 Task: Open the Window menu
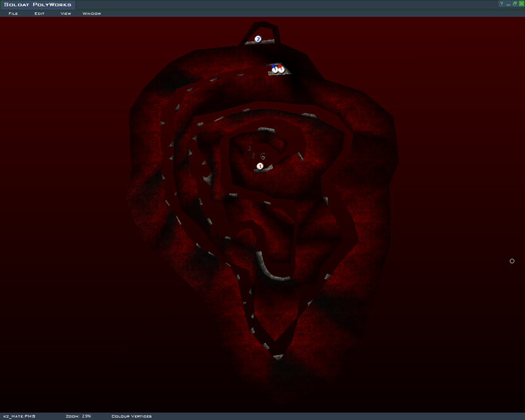pos(92,13)
